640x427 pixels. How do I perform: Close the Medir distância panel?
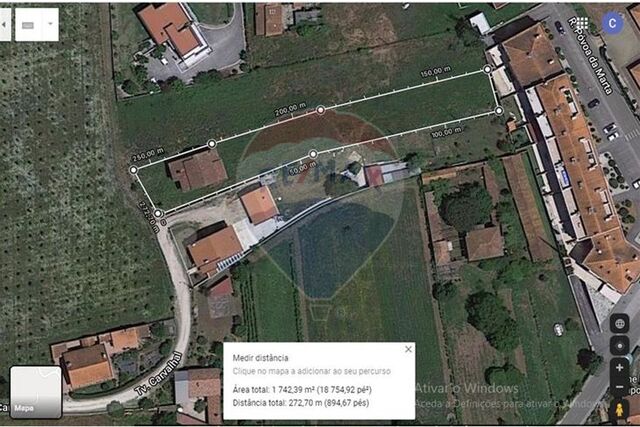coord(408,349)
